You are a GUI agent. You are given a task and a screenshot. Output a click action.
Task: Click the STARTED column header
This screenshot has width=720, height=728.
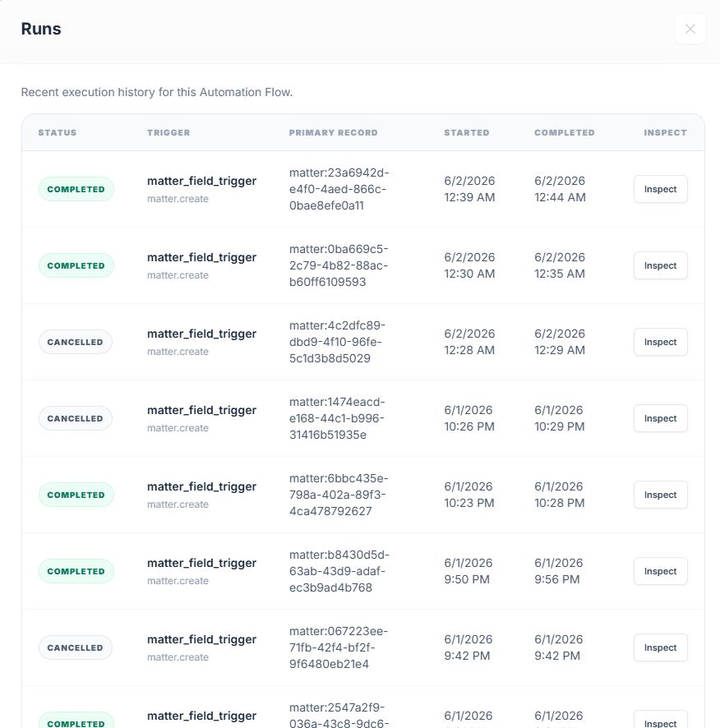coord(467,132)
